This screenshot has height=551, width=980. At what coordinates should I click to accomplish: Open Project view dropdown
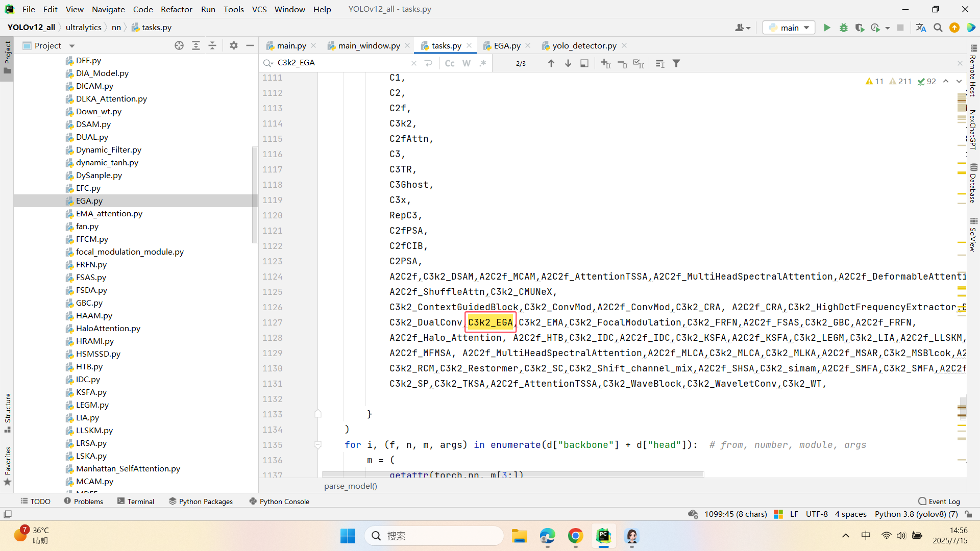click(72, 45)
